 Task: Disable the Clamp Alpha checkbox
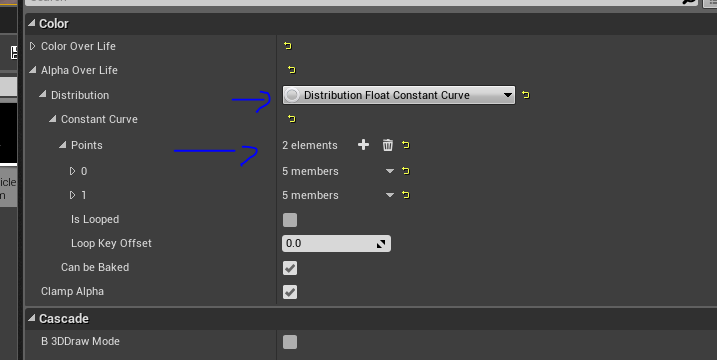pos(290,292)
